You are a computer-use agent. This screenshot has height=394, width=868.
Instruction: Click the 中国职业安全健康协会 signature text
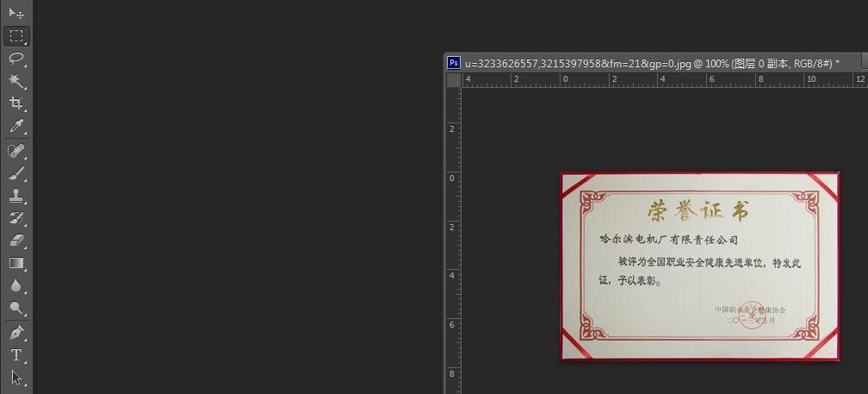(749, 310)
